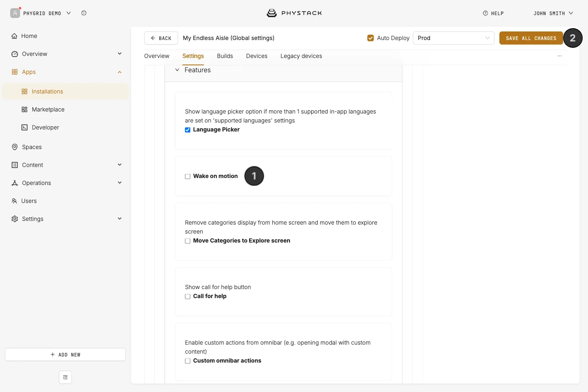Check Custom omnibar actions option

187,361
